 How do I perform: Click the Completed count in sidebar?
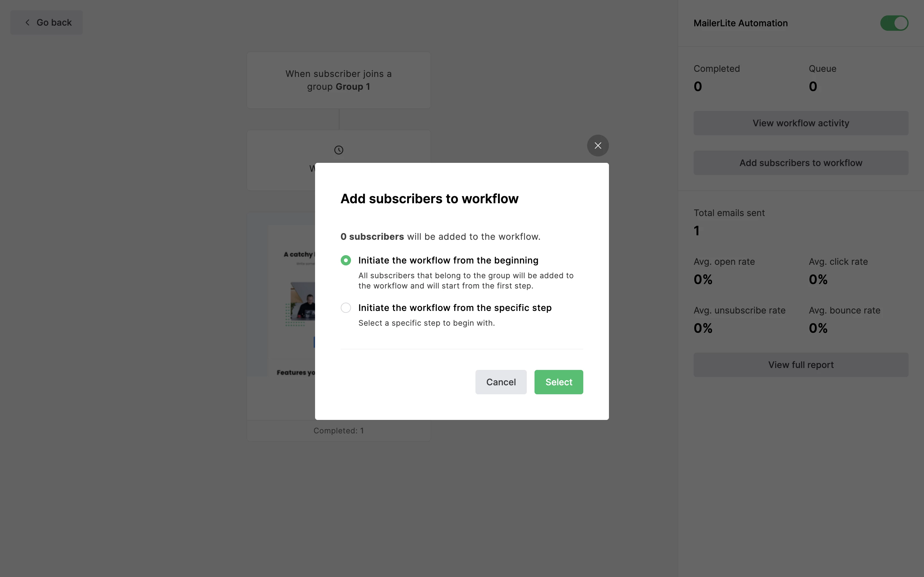697,86
